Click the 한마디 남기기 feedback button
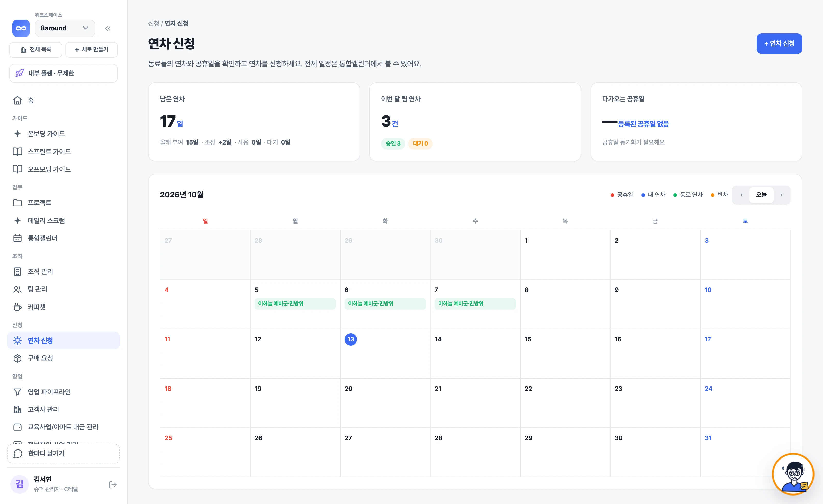The height and width of the screenshot is (504, 823). 64,454
